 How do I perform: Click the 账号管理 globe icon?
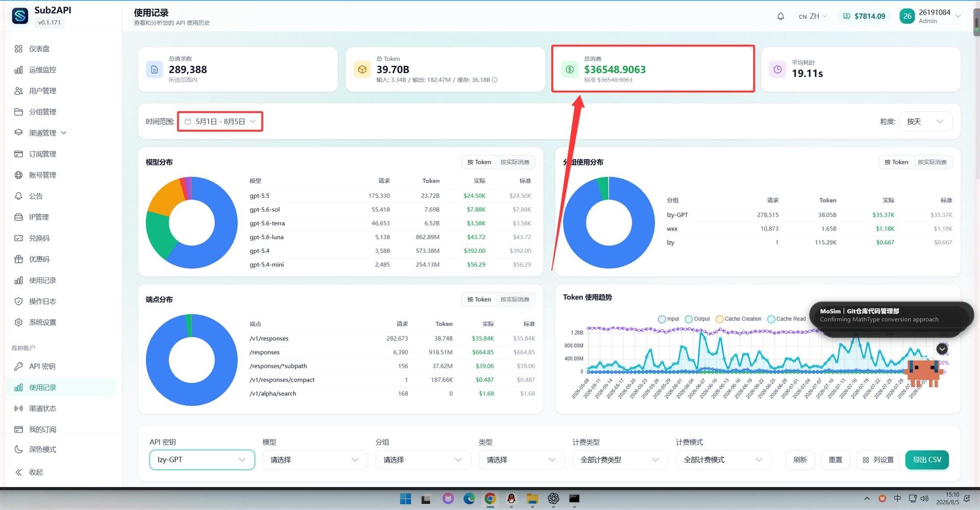[18, 175]
